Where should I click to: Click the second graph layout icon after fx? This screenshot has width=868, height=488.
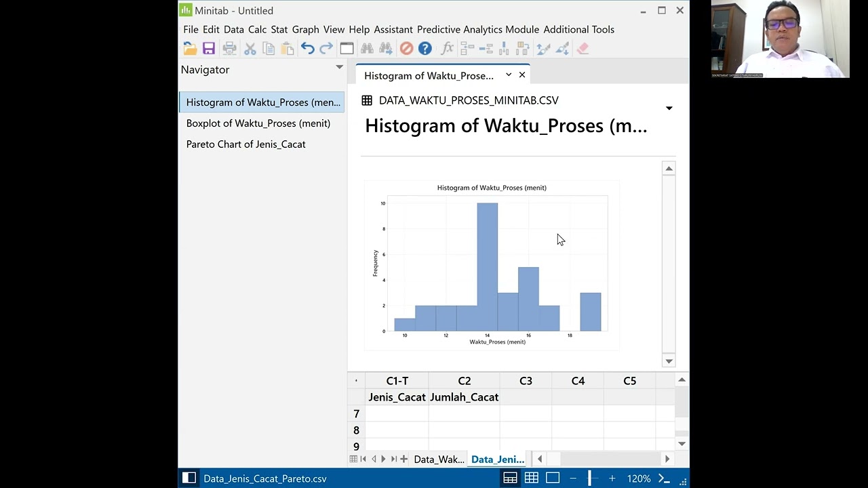[486, 49]
